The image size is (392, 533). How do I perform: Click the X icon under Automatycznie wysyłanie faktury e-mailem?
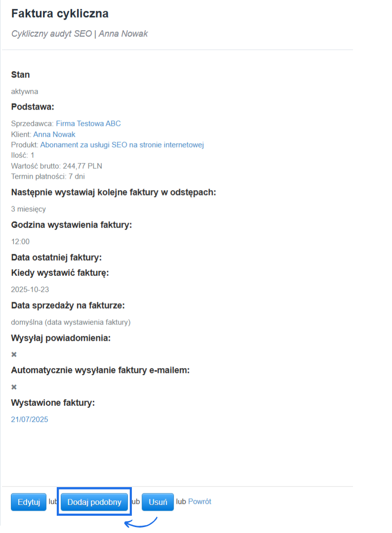[x=14, y=387]
